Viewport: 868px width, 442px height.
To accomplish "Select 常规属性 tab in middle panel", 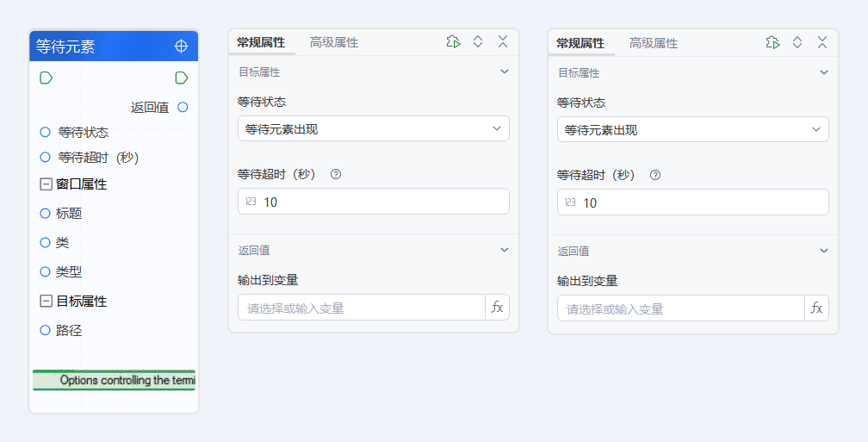I will pyautogui.click(x=261, y=43).
